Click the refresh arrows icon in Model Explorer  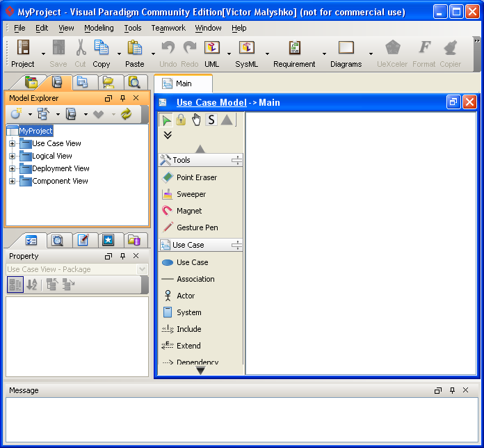click(x=127, y=114)
